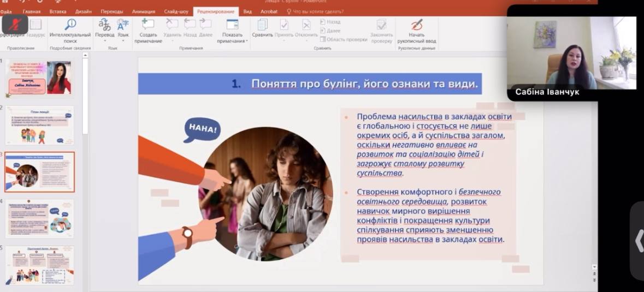644x292 pixels.
Task: Toggle the muted microphone indicator
Action: coord(15,24)
